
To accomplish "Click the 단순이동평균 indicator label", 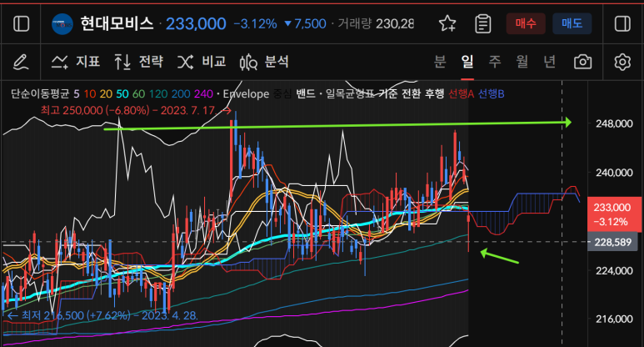I will (40, 94).
